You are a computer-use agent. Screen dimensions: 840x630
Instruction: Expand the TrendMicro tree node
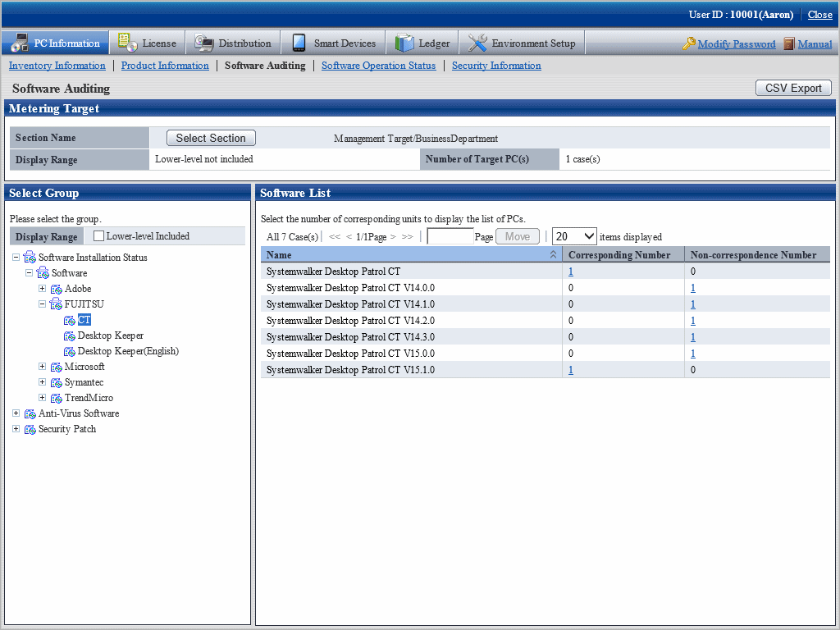43,398
